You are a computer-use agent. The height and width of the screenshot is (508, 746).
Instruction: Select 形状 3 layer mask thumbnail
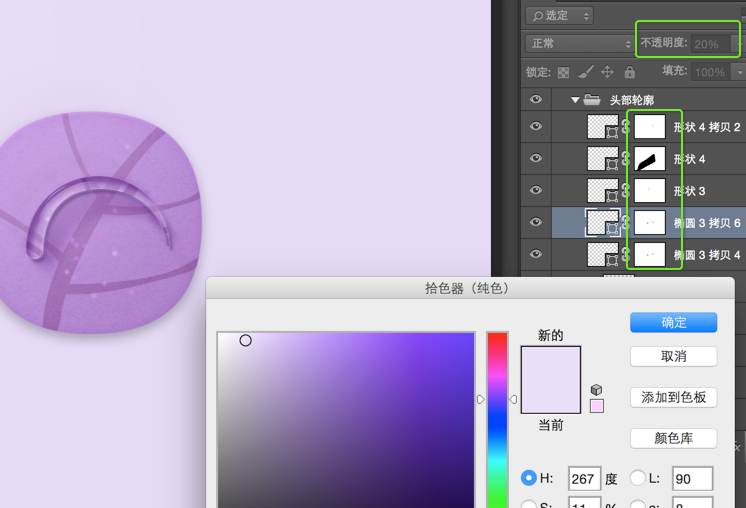click(650, 190)
